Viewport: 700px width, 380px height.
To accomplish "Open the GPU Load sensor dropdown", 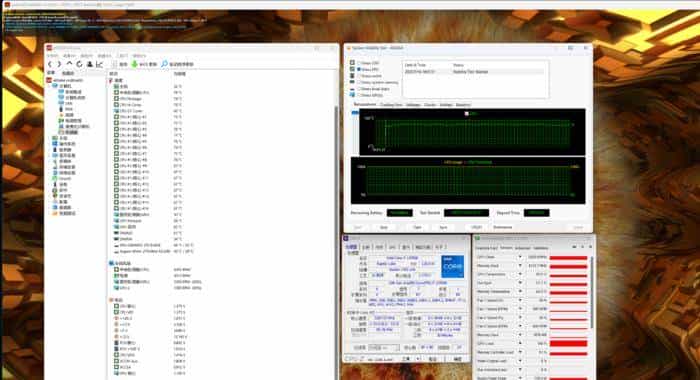I will 520,343.
